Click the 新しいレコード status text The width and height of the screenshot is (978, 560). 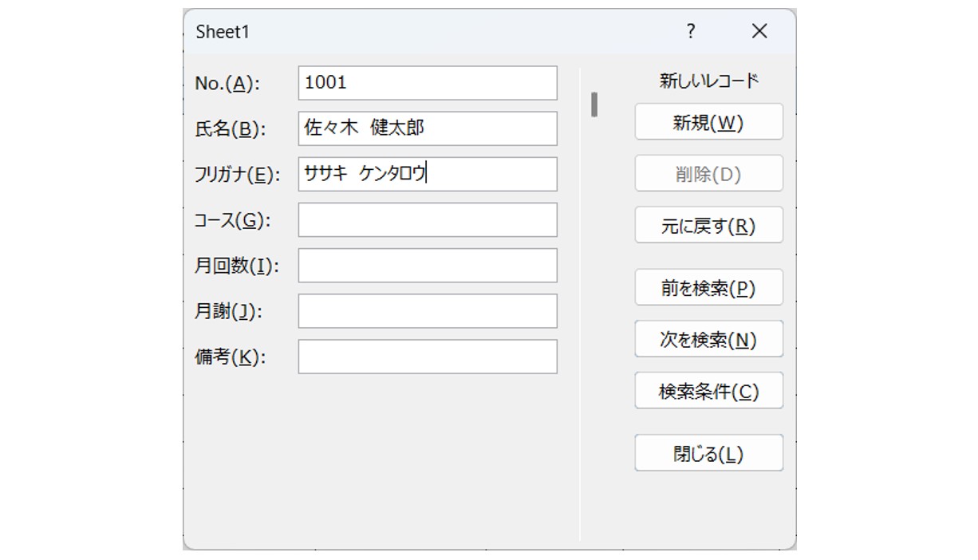coord(708,81)
